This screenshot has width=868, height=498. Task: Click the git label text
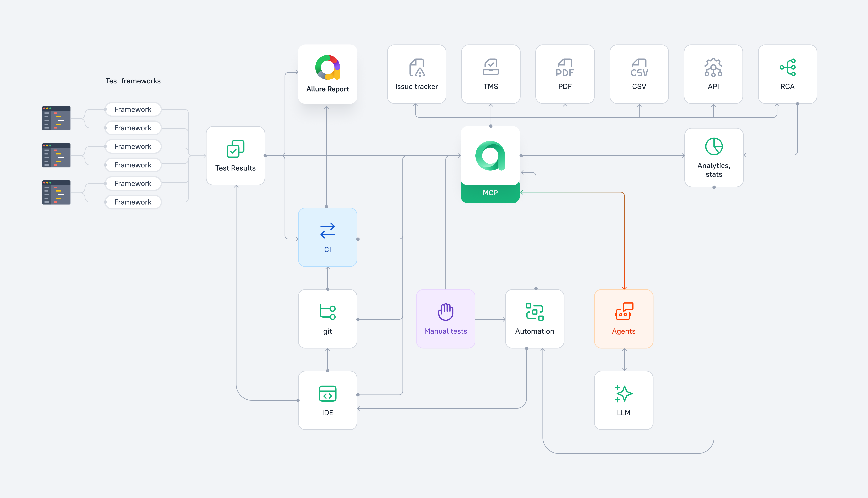[327, 331]
